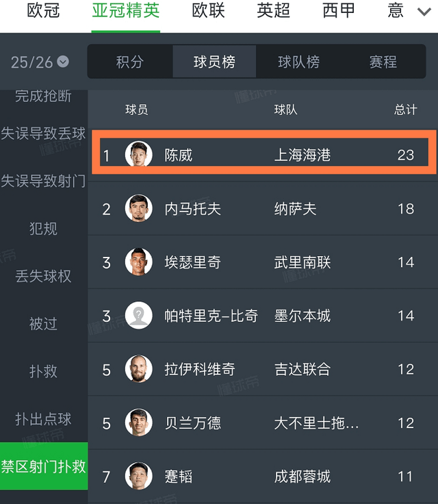
Task: Click 内马托夫's player avatar
Action: [139, 208]
